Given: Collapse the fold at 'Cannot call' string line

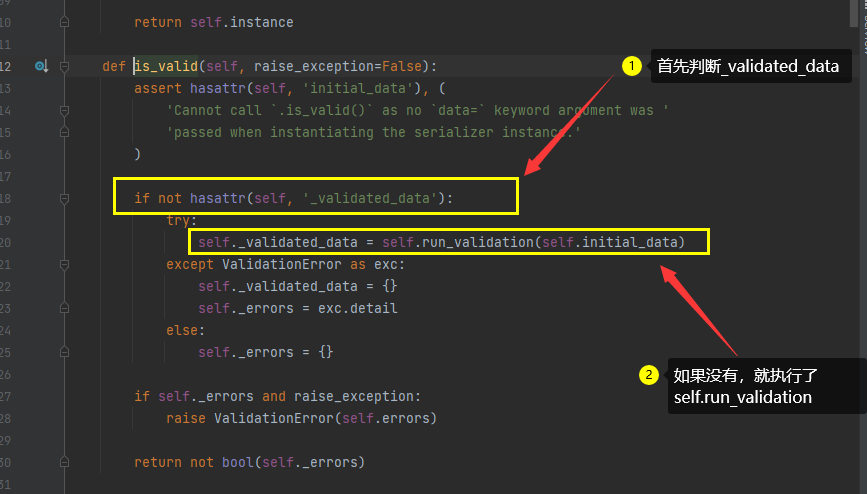Looking at the screenshot, I should click(x=64, y=111).
